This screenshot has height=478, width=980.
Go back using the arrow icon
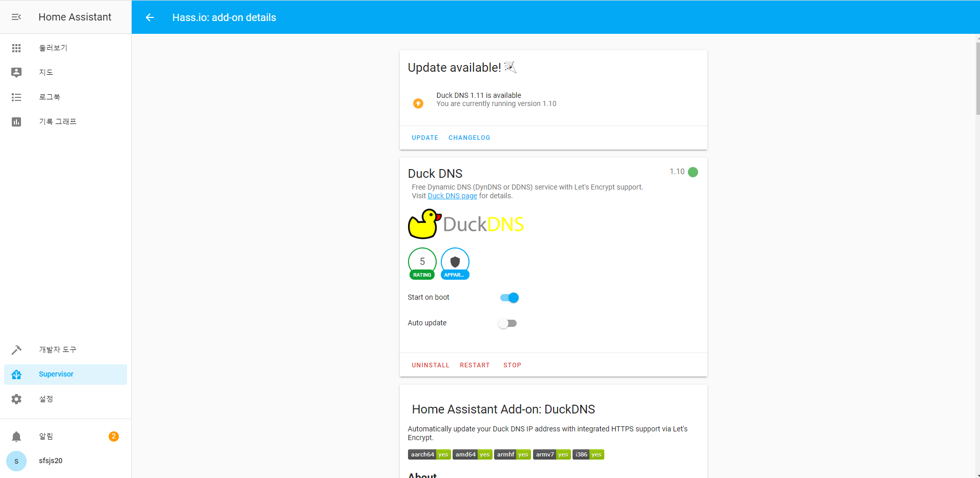coord(150,17)
